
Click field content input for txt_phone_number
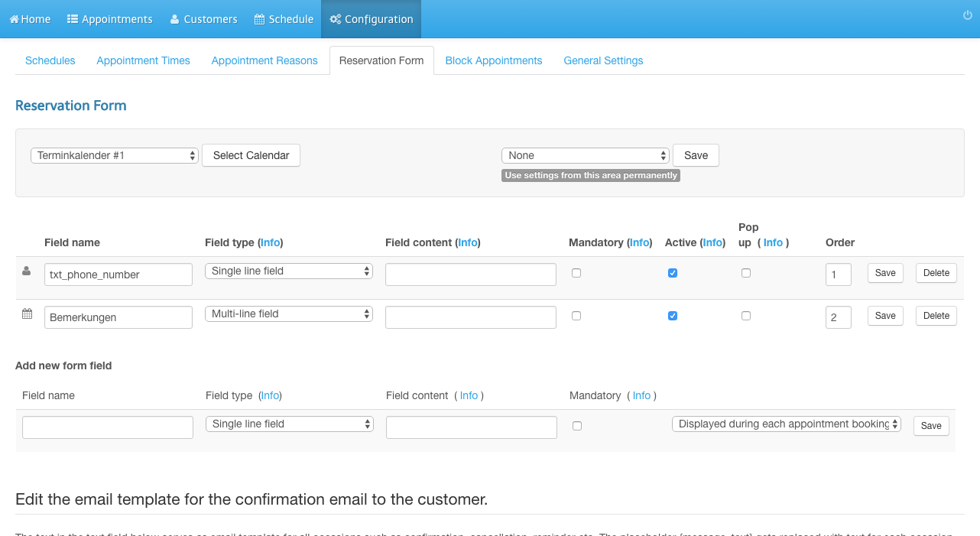[471, 274]
